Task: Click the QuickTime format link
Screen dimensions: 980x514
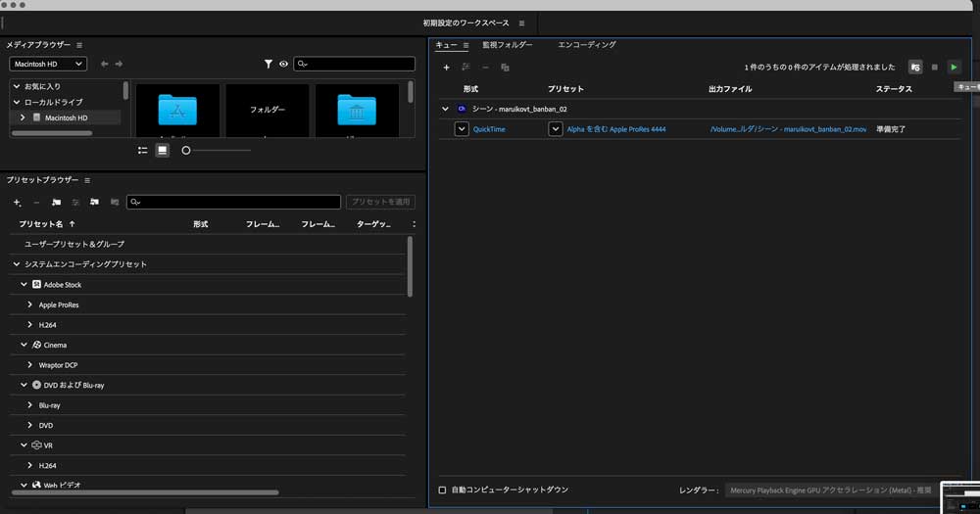Action: [489, 129]
